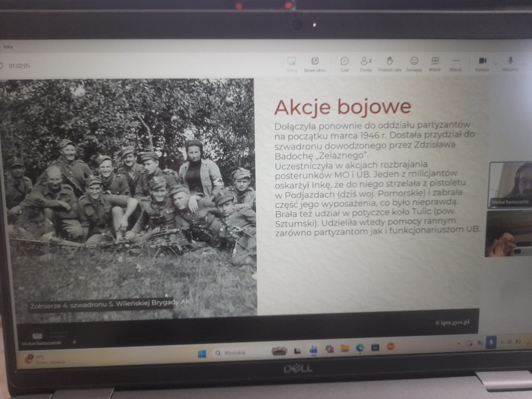This screenshot has width=532, height=399.
Task: Show the Osoby participants list
Action: (x=365, y=63)
